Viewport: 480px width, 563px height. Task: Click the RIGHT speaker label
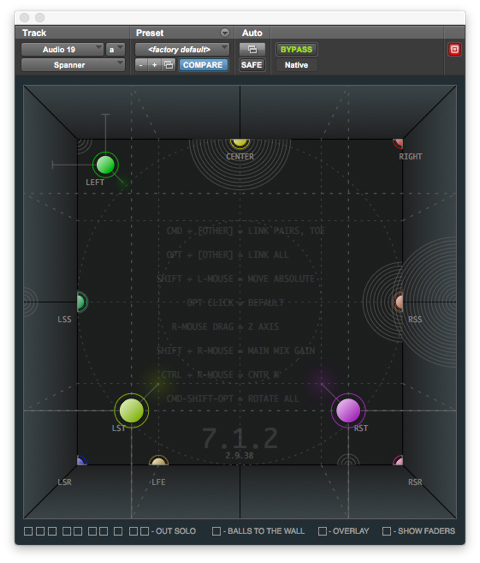[x=410, y=157]
